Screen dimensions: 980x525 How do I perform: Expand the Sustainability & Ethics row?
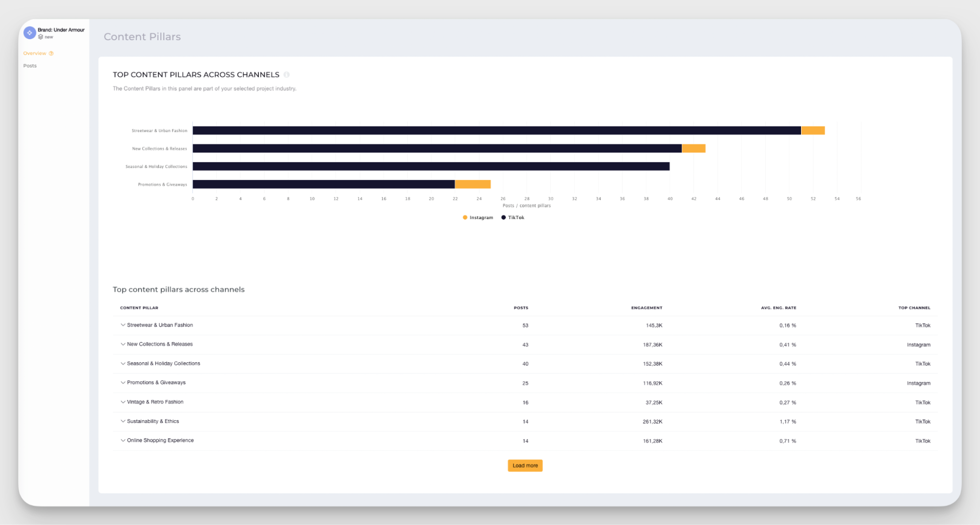[x=122, y=421]
